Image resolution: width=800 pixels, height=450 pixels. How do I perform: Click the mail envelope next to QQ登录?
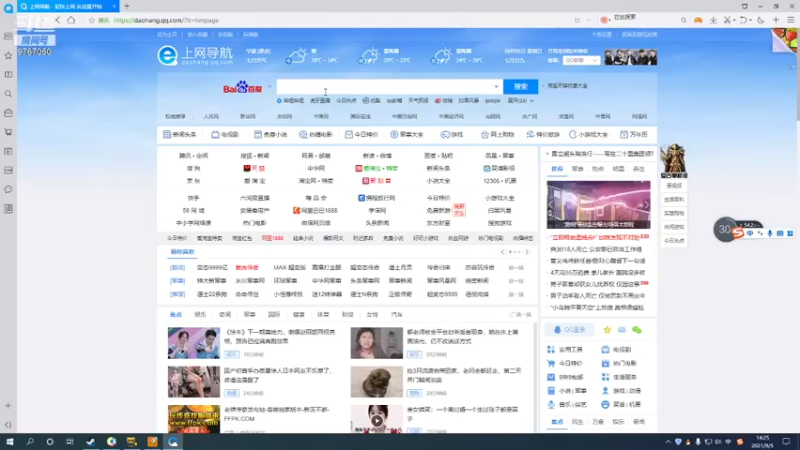621,330
